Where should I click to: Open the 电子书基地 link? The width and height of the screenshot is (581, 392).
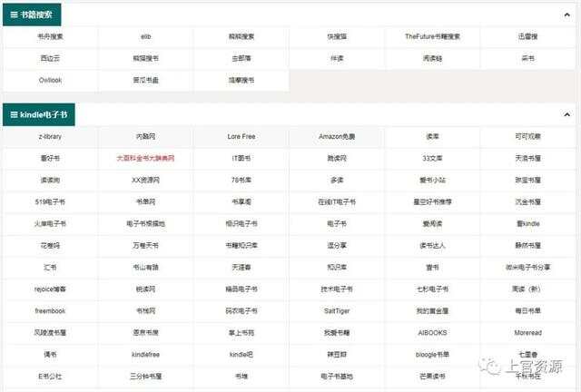337,377
